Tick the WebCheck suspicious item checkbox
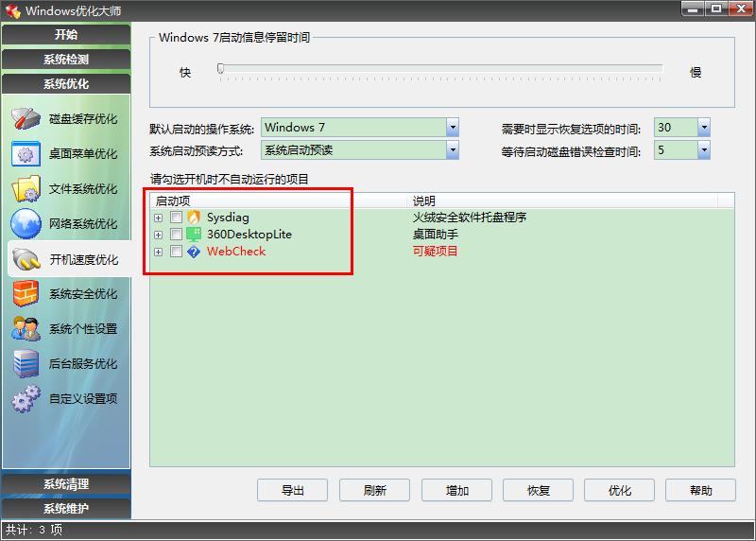Viewport: 756px width, 541px height. [176, 252]
